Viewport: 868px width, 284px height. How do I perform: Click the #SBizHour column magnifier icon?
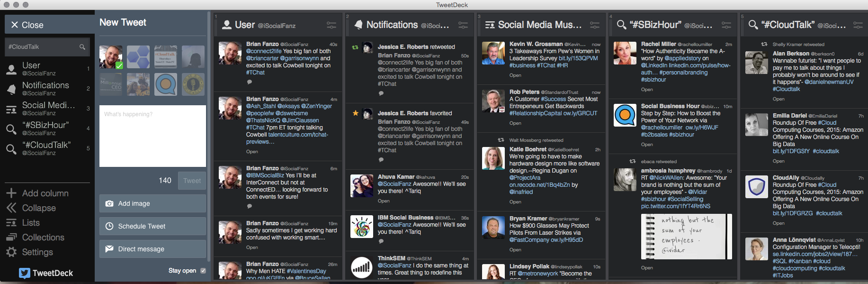coord(621,25)
